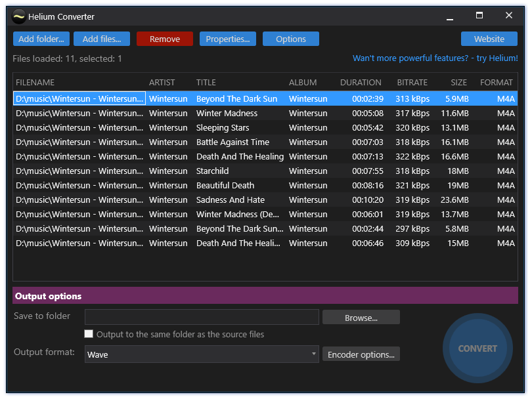Select the 'Winter Madness' 00:05:08 track
The width and height of the screenshot is (532, 399).
[265, 114]
